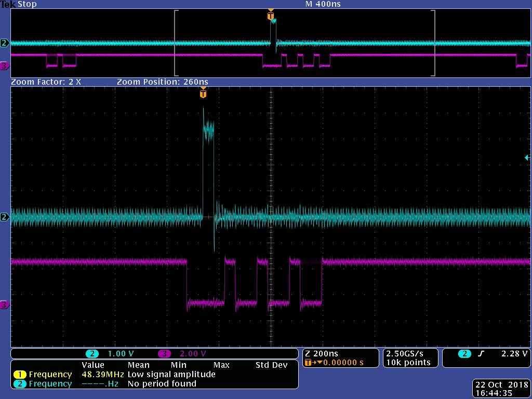Click the M 400ns main timebase readout
The width and height of the screenshot is (532, 399).
point(323,4)
